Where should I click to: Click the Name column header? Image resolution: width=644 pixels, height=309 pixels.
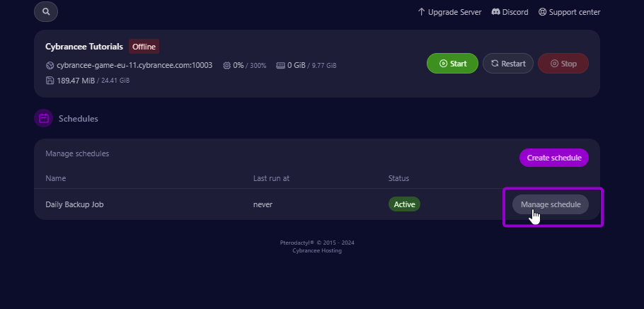point(55,178)
